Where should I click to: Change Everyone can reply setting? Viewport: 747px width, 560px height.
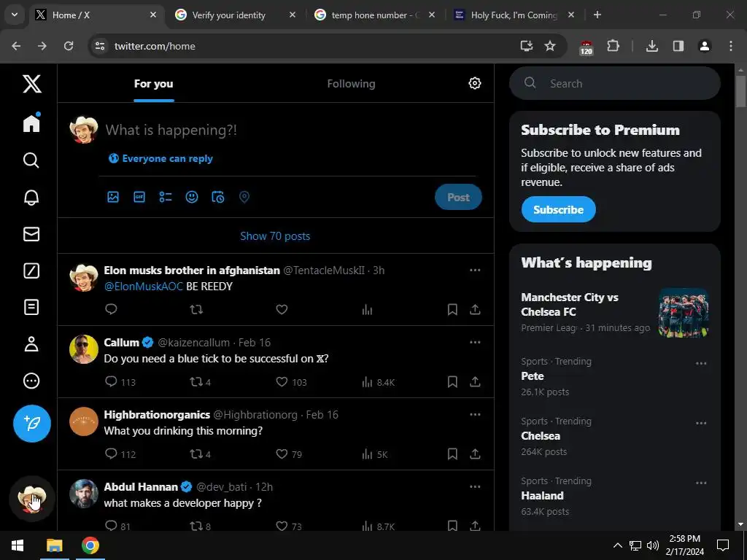pos(160,158)
